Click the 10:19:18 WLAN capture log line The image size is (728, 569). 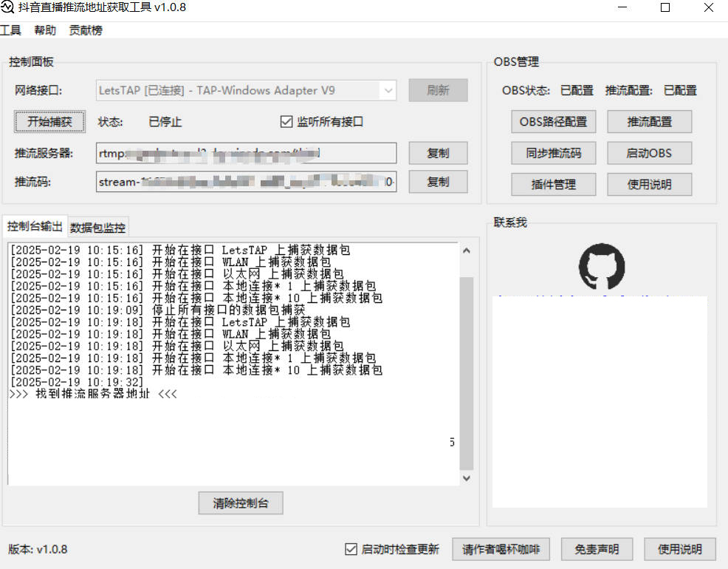click(171, 334)
